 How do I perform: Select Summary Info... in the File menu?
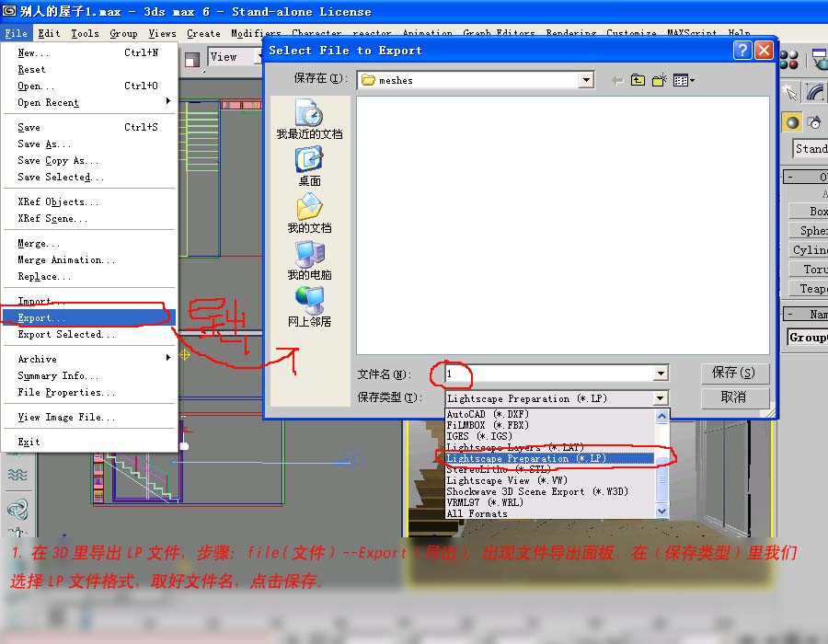(88, 375)
